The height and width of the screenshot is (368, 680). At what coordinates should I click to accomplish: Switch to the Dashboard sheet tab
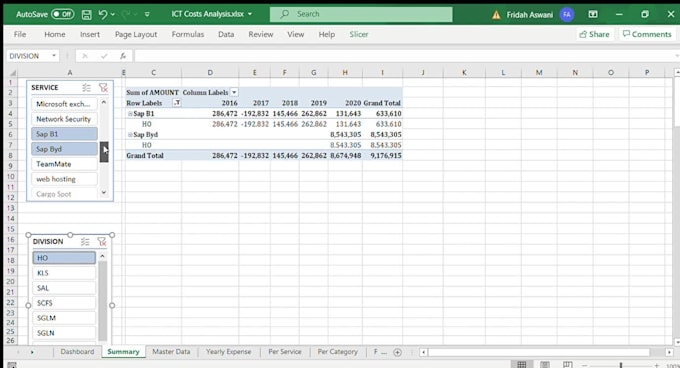tap(77, 352)
